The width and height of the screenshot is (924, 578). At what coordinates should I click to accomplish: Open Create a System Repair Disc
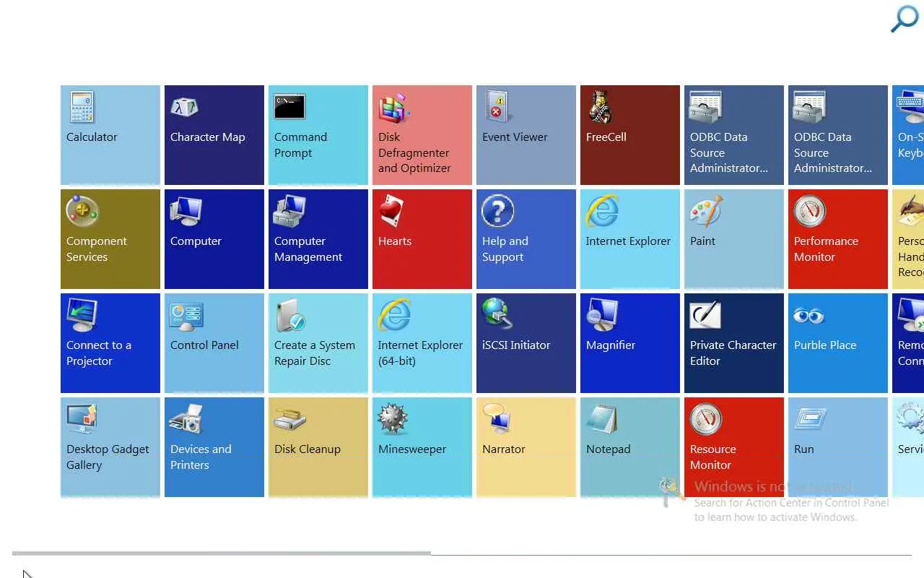pyautogui.click(x=318, y=343)
